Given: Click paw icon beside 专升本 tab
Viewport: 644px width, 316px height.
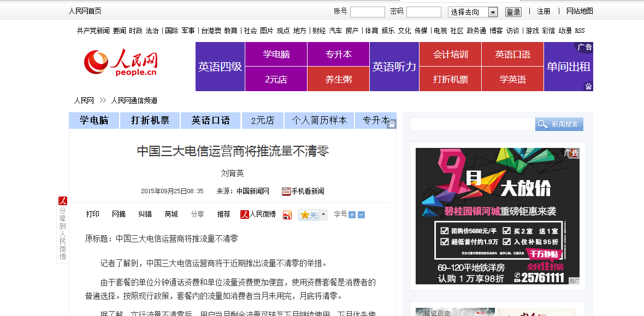Looking at the screenshot, I should 392,124.
